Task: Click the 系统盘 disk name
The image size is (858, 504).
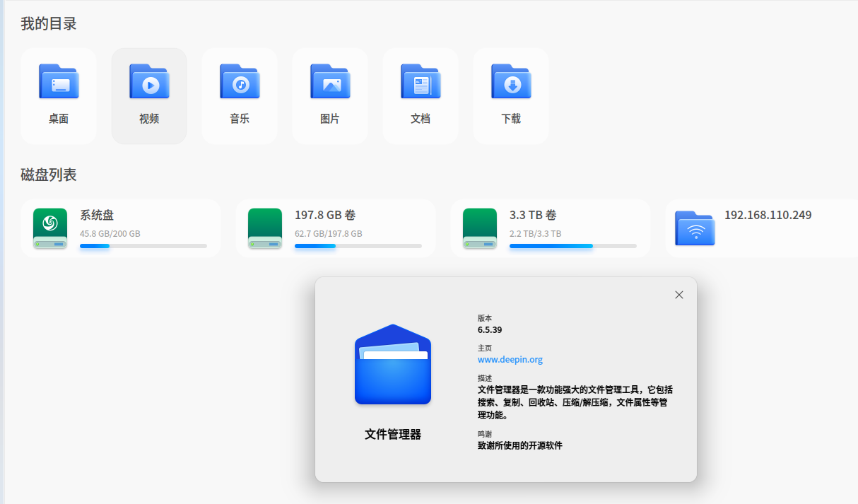Action: 97,215
